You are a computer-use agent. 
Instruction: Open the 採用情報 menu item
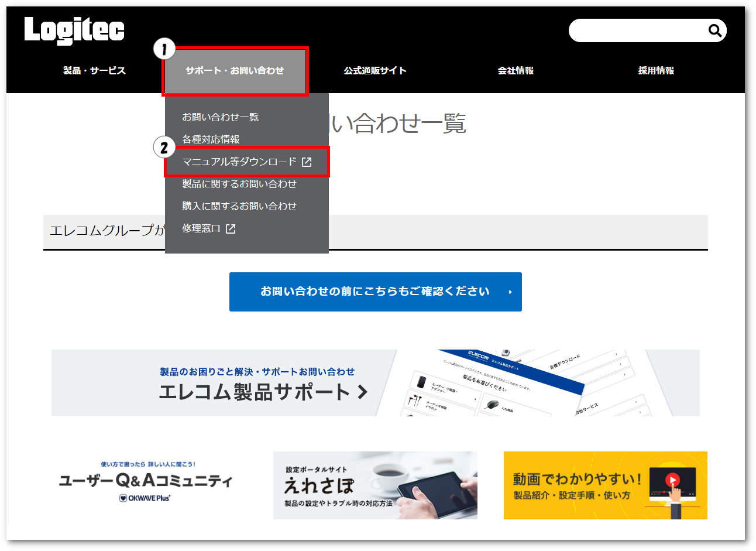[656, 70]
